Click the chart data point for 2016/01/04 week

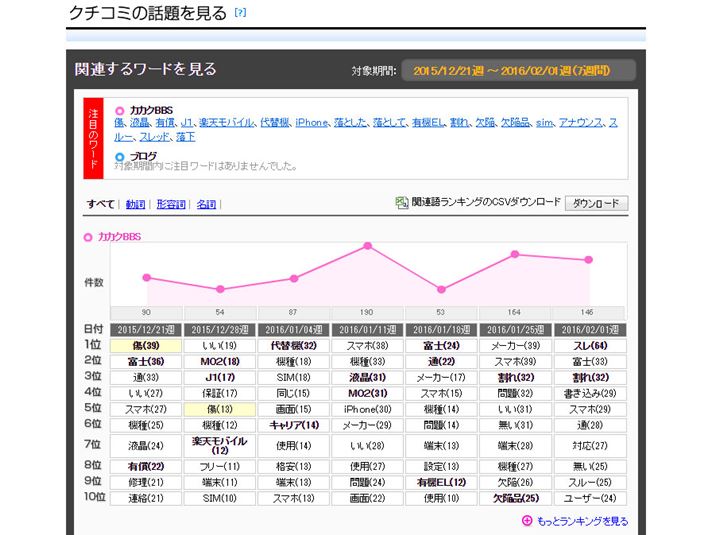294,278
